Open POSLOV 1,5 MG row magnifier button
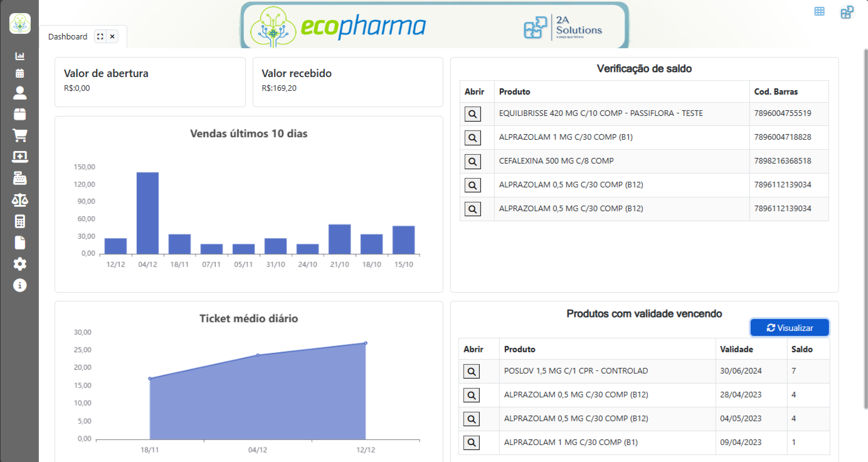This screenshot has width=868, height=462. coord(472,372)
